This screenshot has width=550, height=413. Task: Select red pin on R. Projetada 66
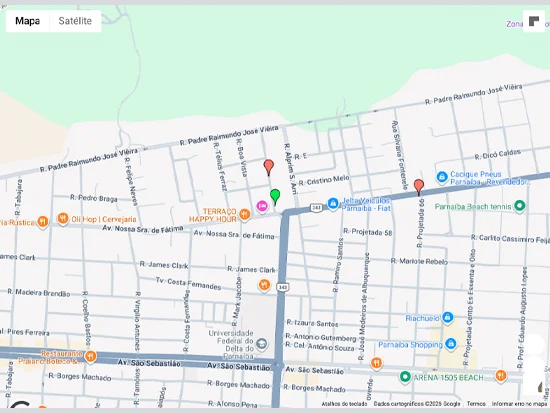[419, 187]
